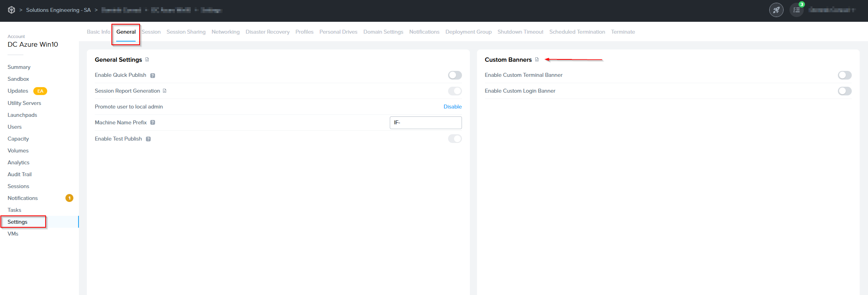Enable Custom Login Banner switch
The height and width of the screenshot is (295, 868).
pos(844,91)
